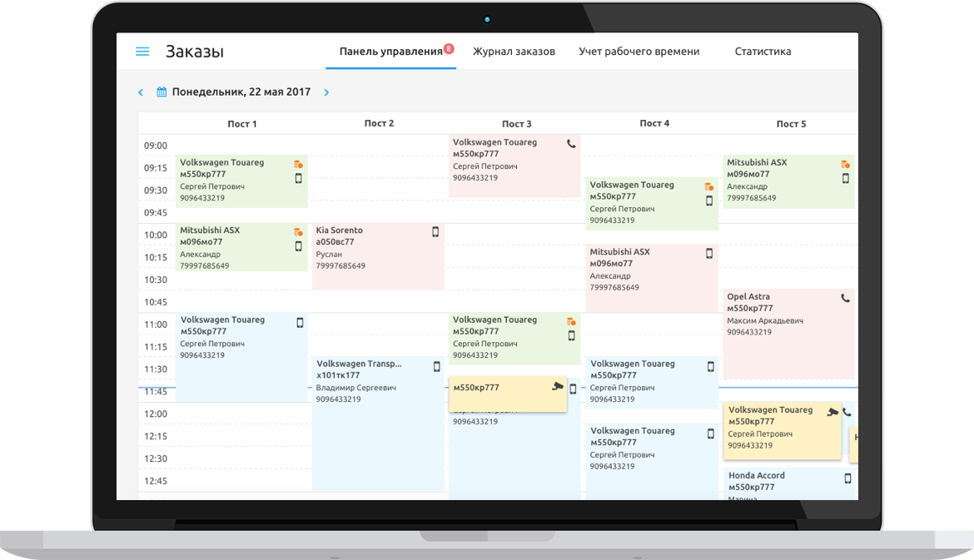974x560 pixels.
Task: Click mobile icon on blue Touareg in Пост 1
Action: click(300, 322)
